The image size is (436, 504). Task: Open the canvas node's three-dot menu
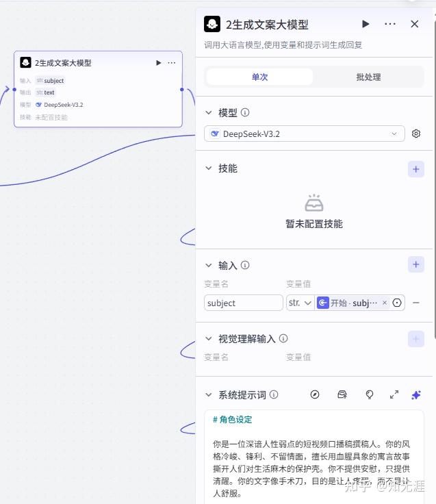[x=172, y=63]
